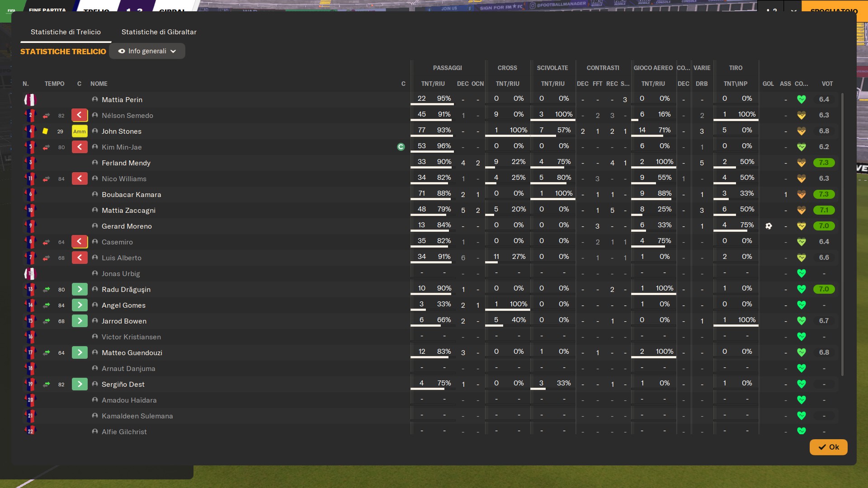Click the green captain C icon for Kim Min-Jae
The width and height of the screenshot is (868, 488).
tap(401, 147)
